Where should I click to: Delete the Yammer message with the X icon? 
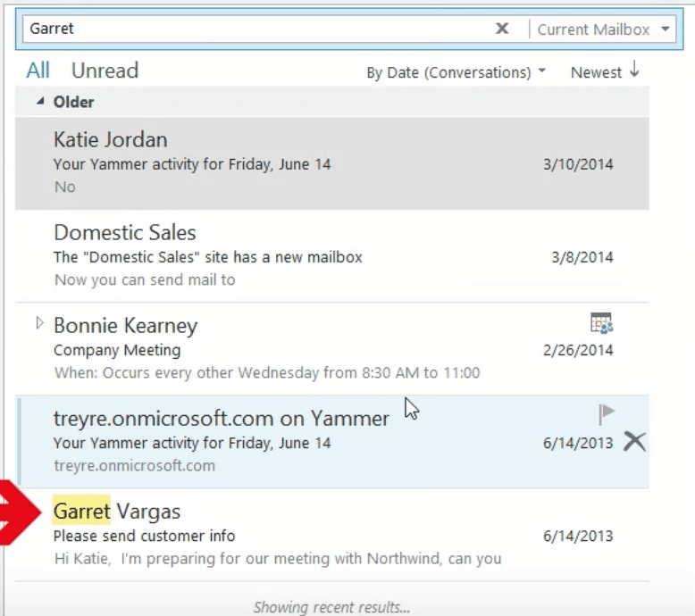pos(634,441)
